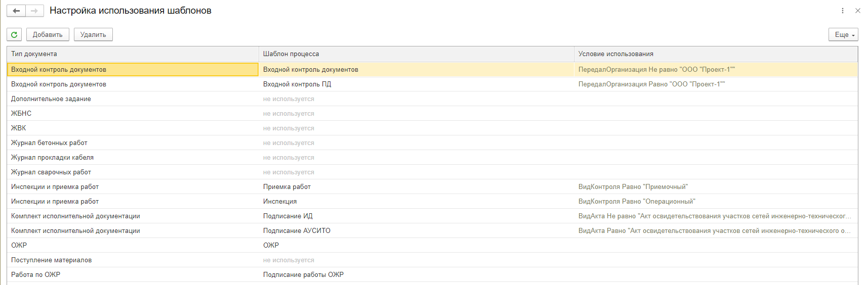Click the Удалить button

(x=93, y=34)
